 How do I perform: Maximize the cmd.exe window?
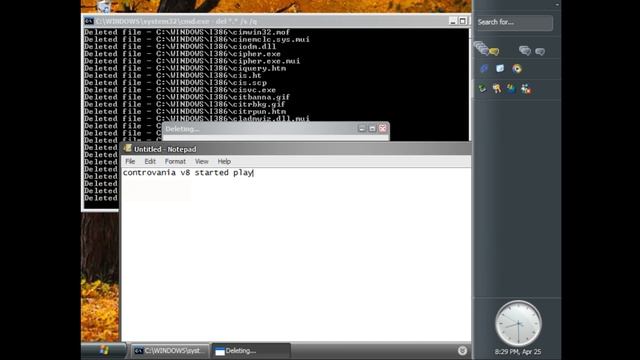coord(462,21)
